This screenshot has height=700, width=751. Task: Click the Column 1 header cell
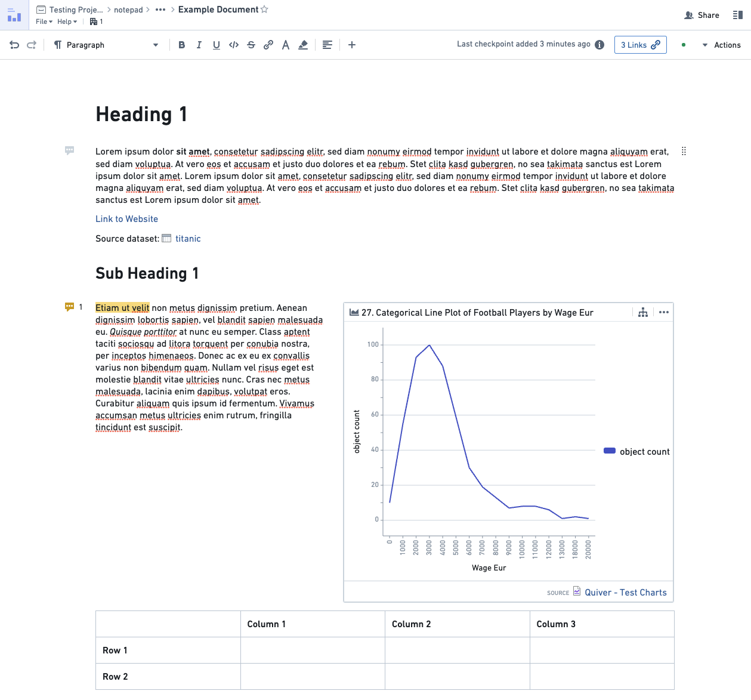click(313, 624)
